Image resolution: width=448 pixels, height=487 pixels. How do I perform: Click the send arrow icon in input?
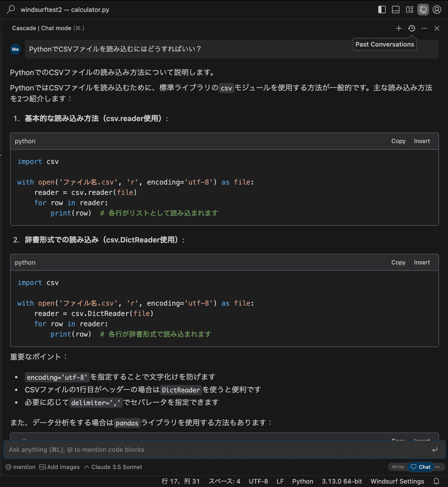point(435,450)
